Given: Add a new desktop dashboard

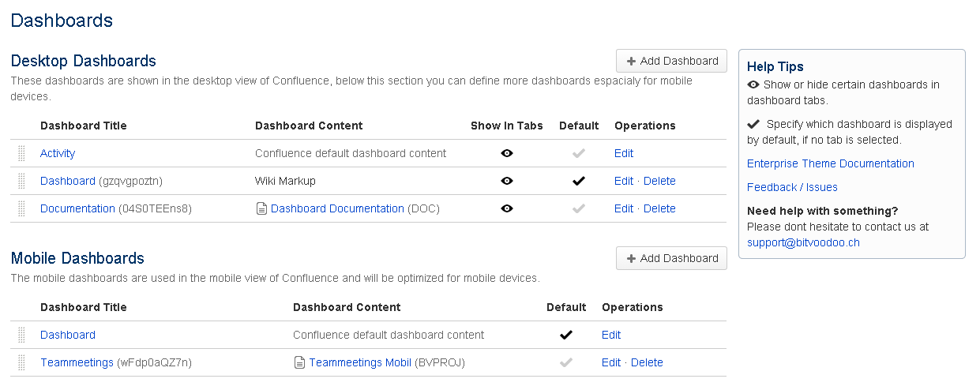Looking at the screenshot, I should coord(671,61).
